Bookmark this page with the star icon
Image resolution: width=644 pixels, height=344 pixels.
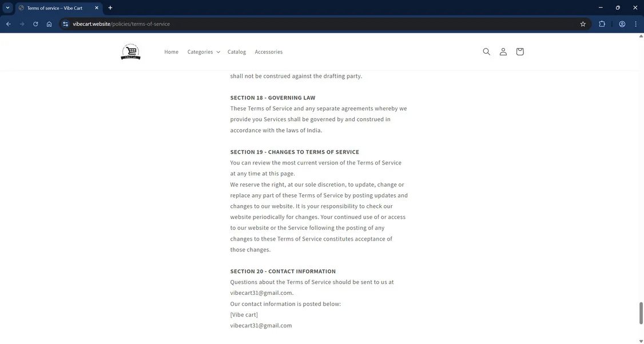(583, 24)
